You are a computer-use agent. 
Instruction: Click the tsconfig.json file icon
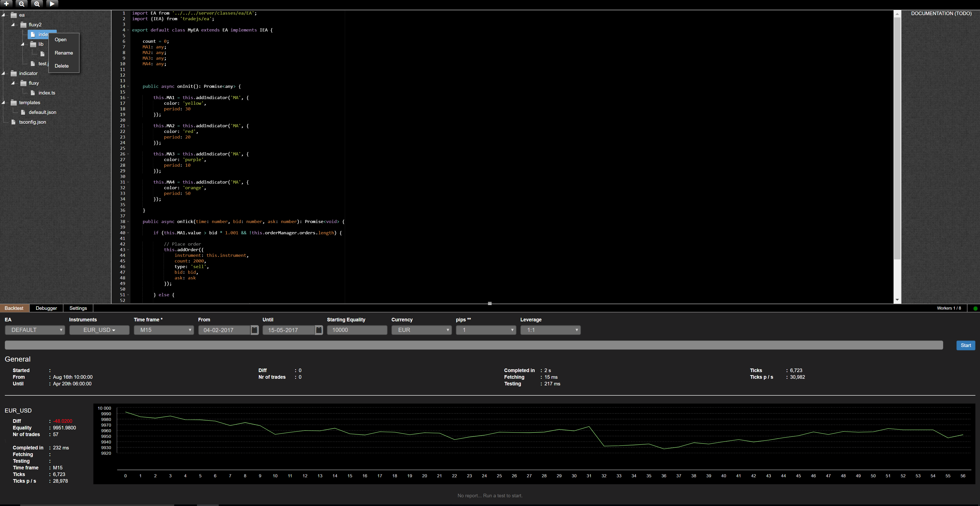click(x=14, y=122)
